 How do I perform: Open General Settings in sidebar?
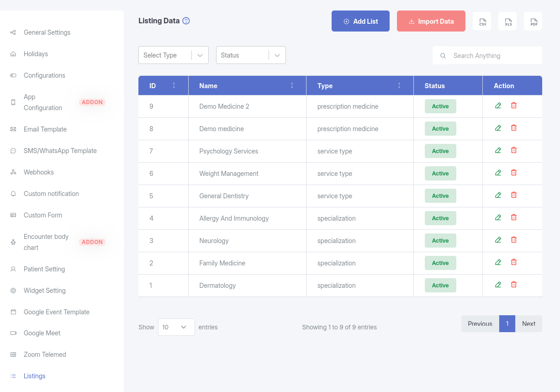[47, 32]
